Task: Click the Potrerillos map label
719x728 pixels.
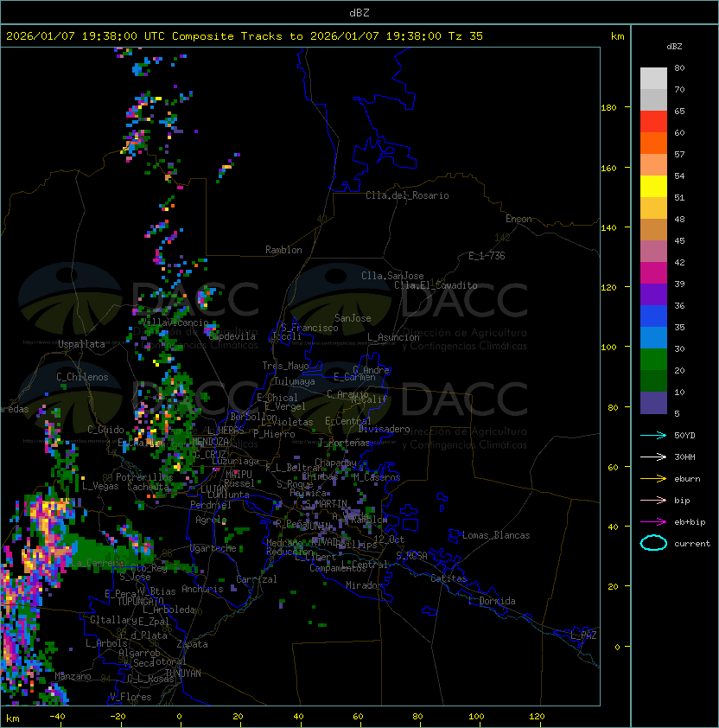Action: coord(144,477)
